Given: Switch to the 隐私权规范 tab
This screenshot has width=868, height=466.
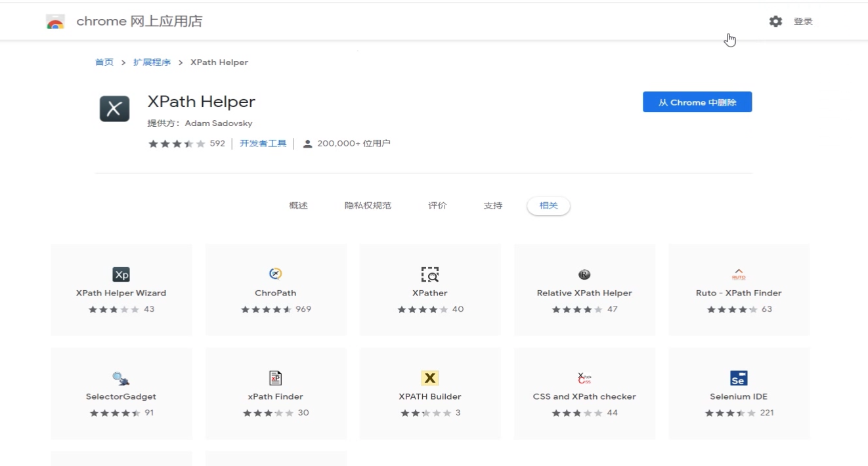Looking at the screenshot, I should point(368,205).
